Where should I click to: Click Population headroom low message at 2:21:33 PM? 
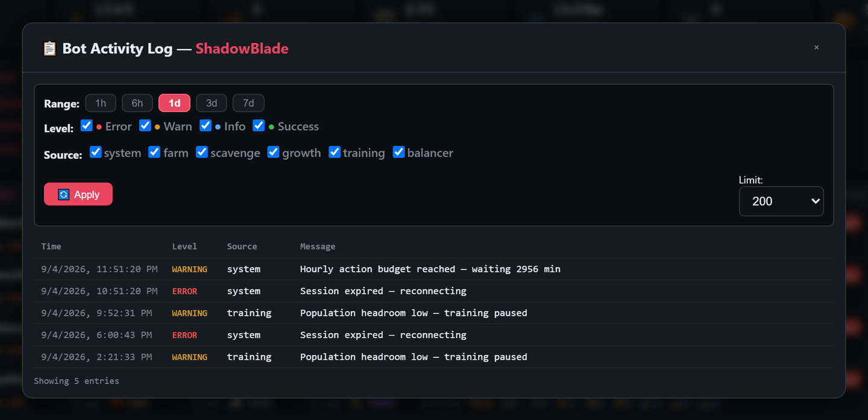(414, 357)
